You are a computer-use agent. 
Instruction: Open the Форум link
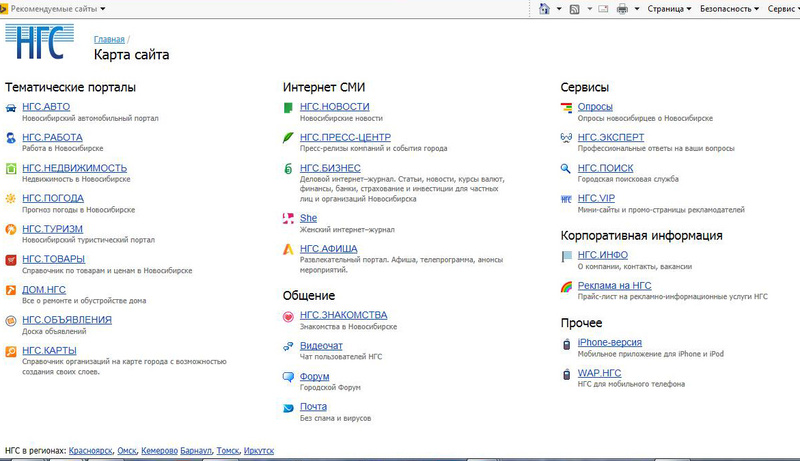pos(314,377)
